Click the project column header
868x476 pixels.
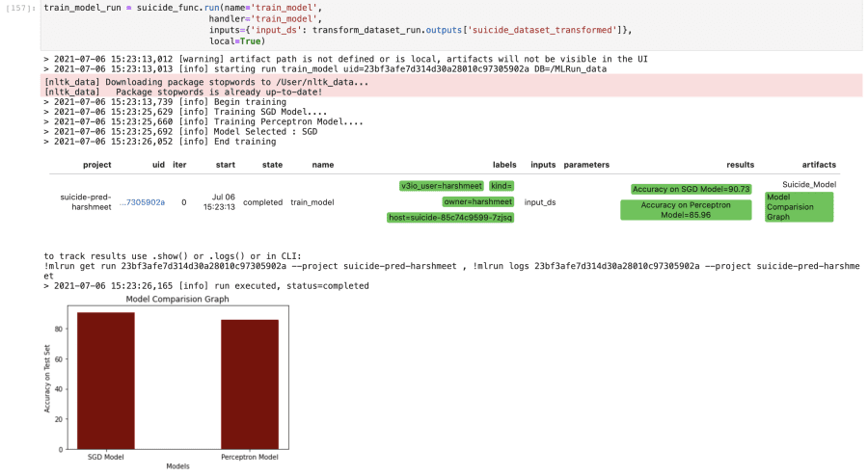tap(96, 165)
